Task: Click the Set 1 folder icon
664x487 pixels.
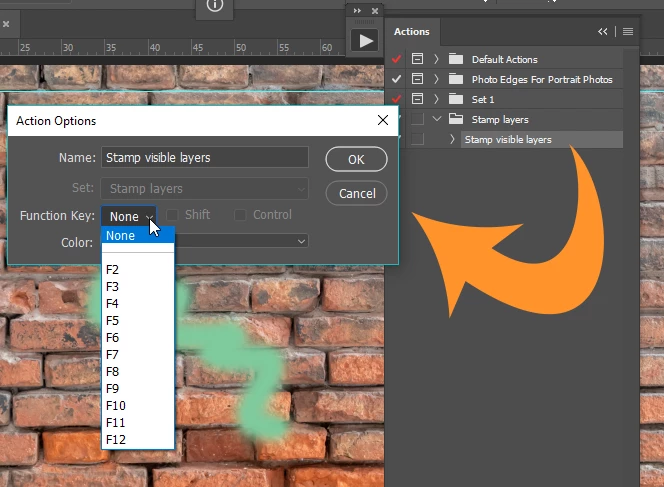Action: coord(456,99)
